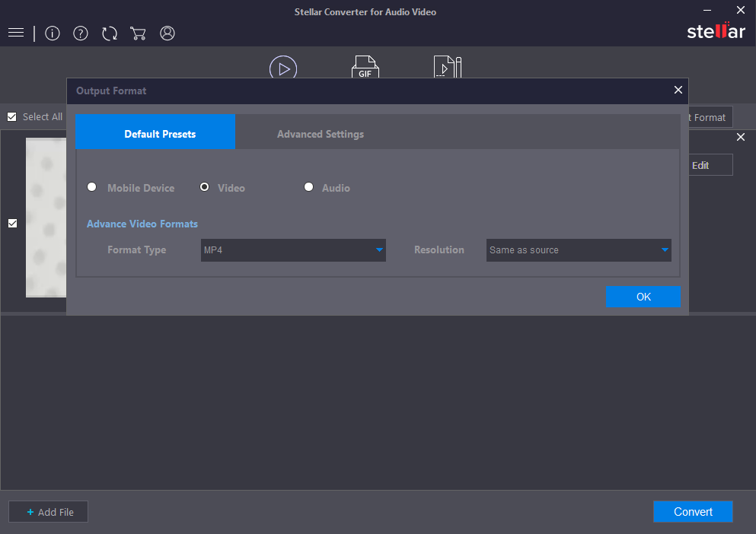The height and width of the screenshot is (534, 756).
Task: Open the hamburger menu icon
Action: coord(16,33)
